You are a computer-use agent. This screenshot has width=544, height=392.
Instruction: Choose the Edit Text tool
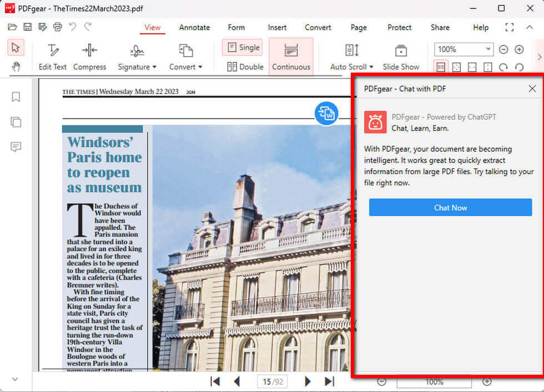(52, 57)
